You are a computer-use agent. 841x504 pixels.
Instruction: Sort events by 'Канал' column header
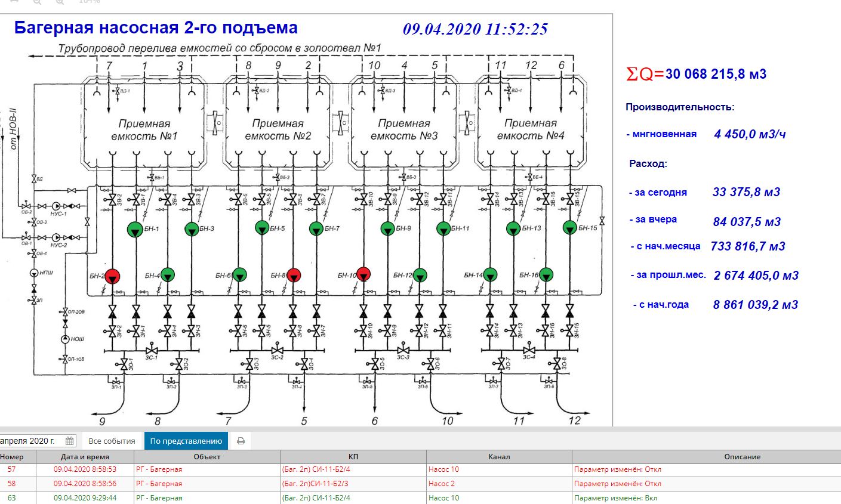pos(499,457)
